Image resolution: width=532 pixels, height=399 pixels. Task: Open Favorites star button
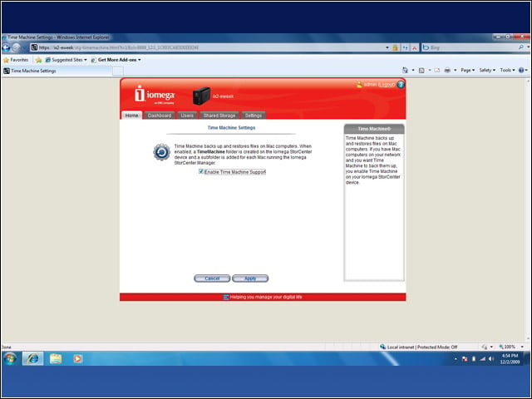[6, 60]
